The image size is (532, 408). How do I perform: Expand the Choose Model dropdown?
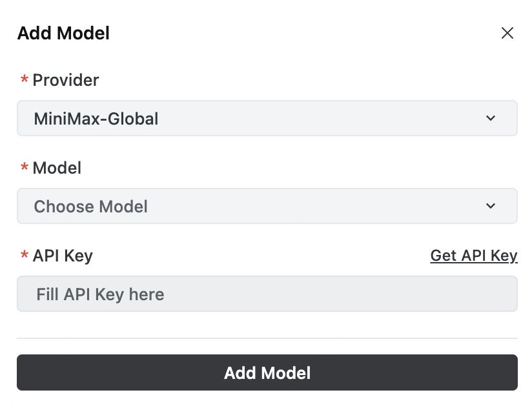267,206
